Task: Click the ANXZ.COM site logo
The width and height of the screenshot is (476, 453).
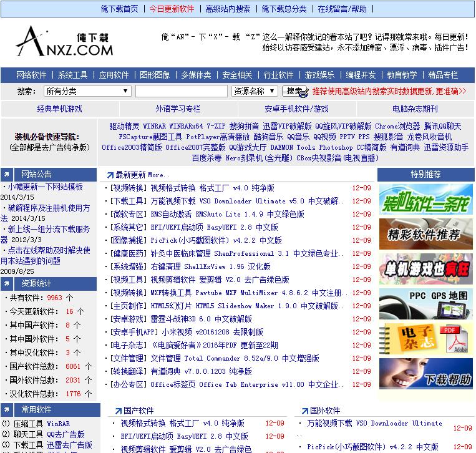Action: 64,42
